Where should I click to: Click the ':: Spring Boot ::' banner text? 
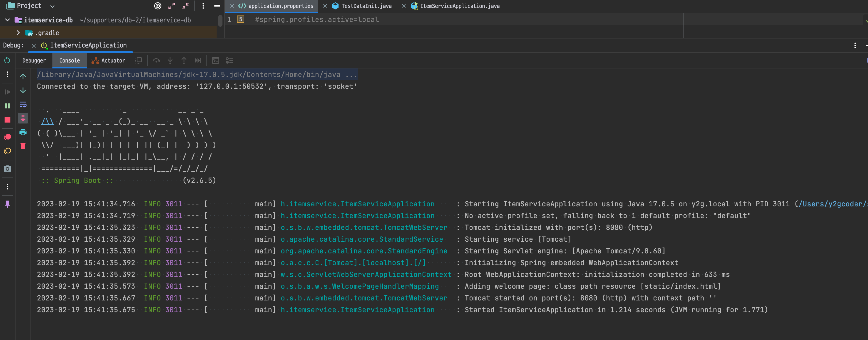tap(77, 180)
